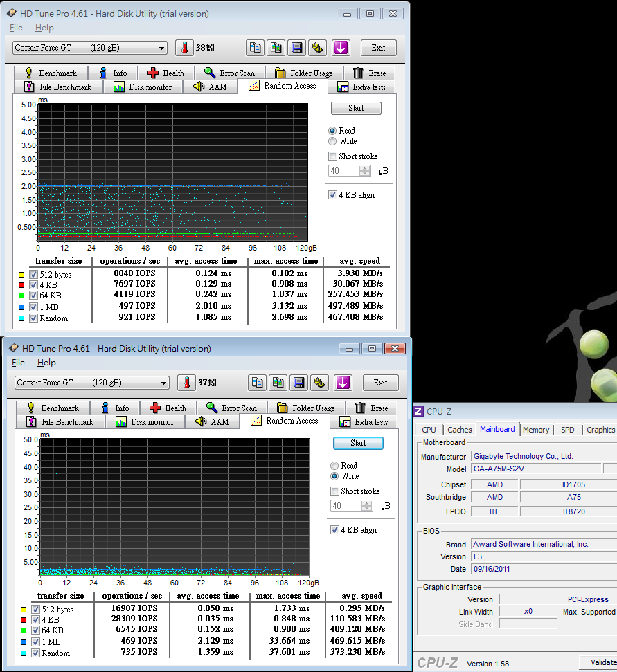The height and width of the screenshot is (672, 617).
Task: Open Benchmark tab in top HD Tune window
Action: tap(51, 73)
